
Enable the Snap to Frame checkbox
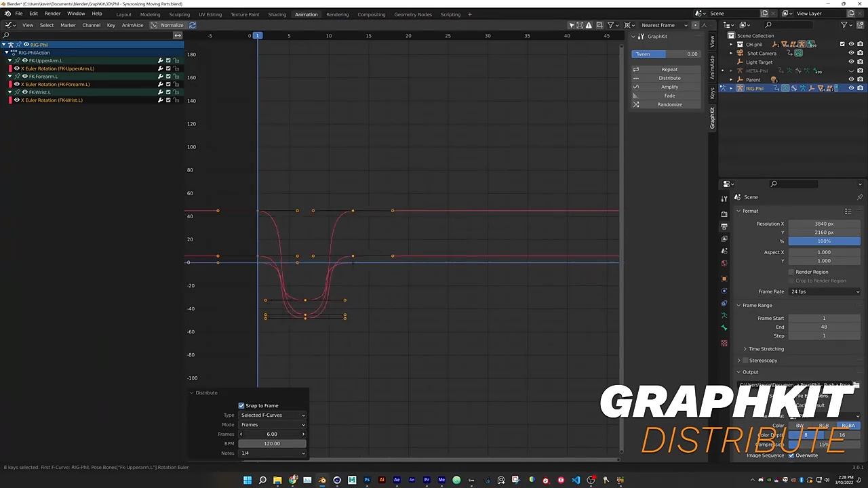click(241, 405)
